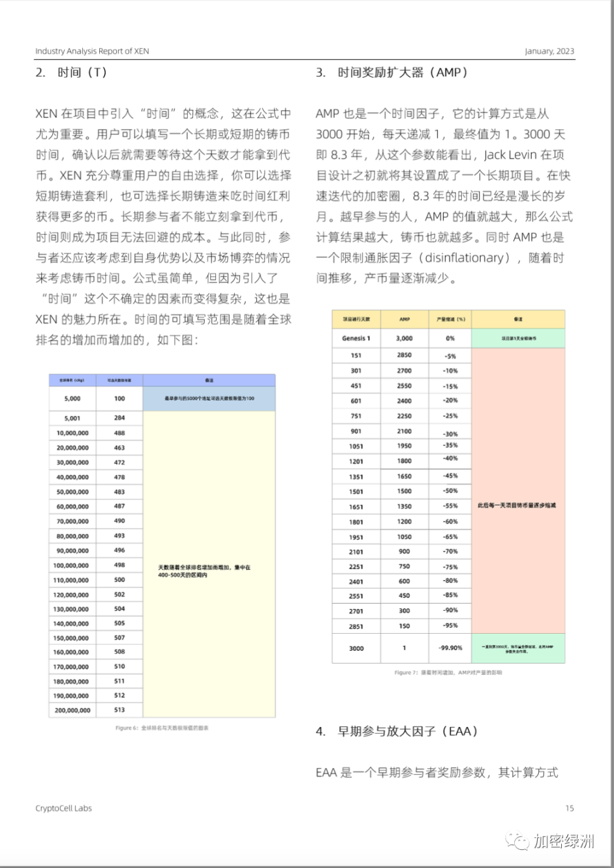Image resolution: width=614 pixels, height=868 pixels.
Task: Click the header date "January, 2023"
Action: pos(549,51)
